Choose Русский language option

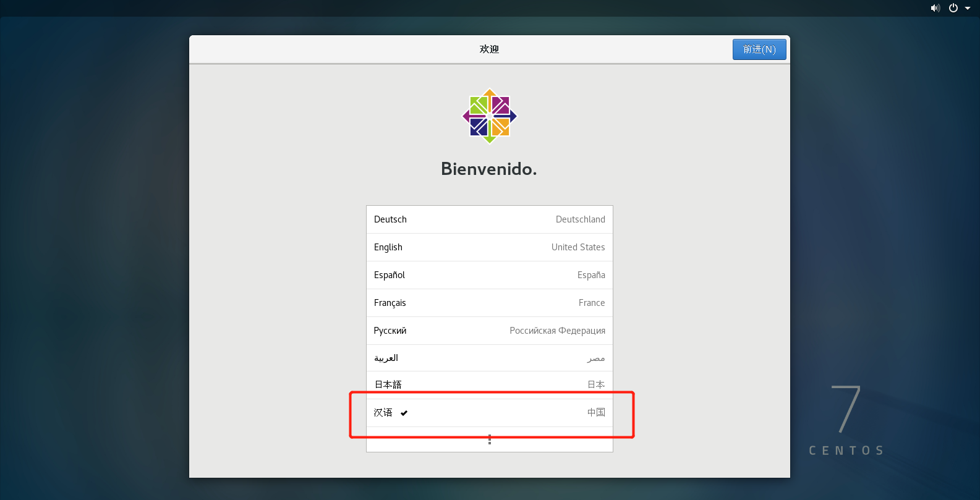490,331
